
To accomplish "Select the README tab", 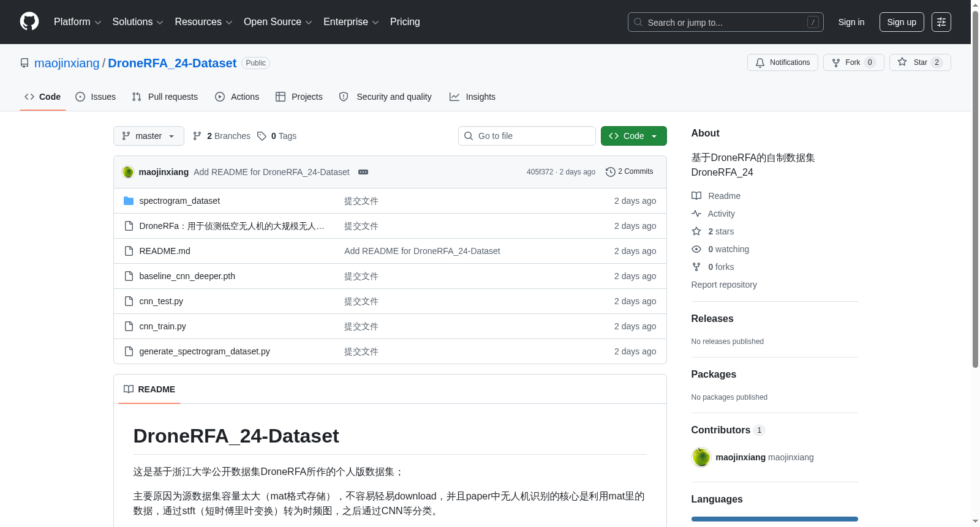I will pyautogui.click(x=149, y=389).
